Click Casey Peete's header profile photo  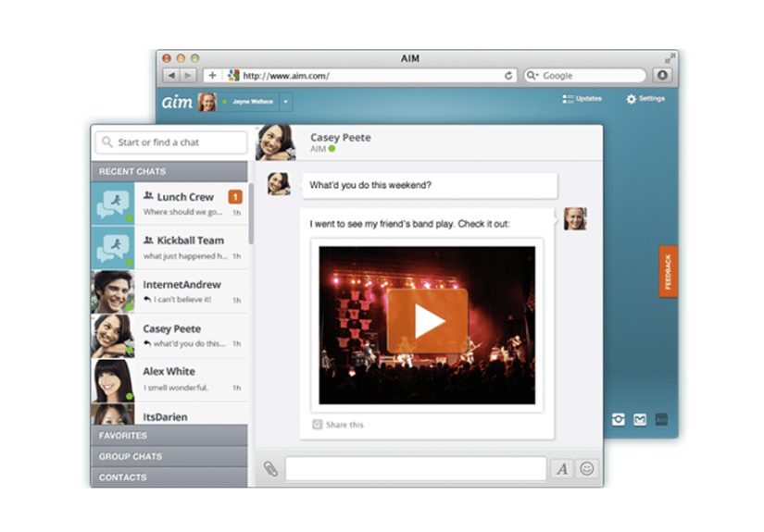pos(276,142)
